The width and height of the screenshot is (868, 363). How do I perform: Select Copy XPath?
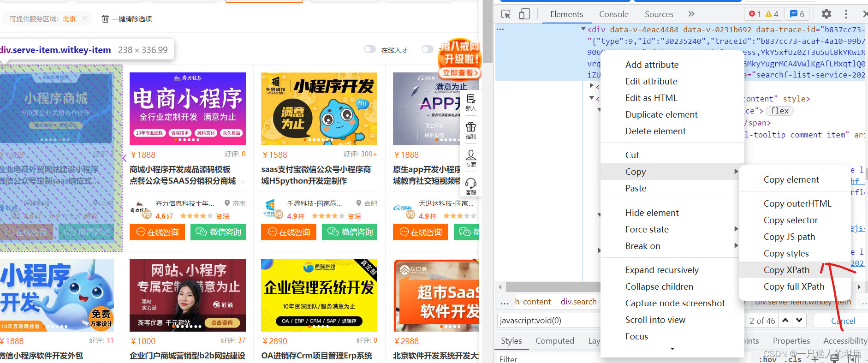pyautogui.click(x=795, y=270)
